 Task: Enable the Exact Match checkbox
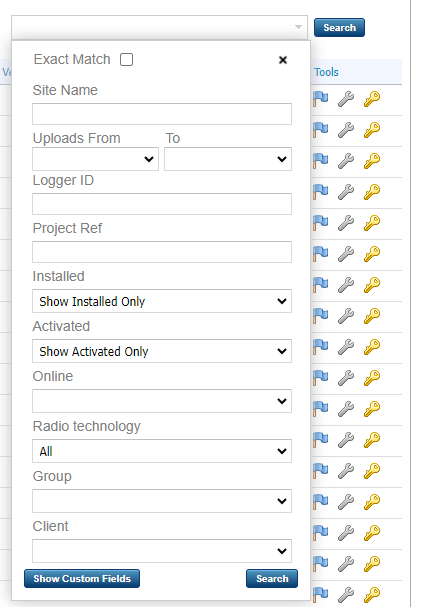click(x=127, y=60)
